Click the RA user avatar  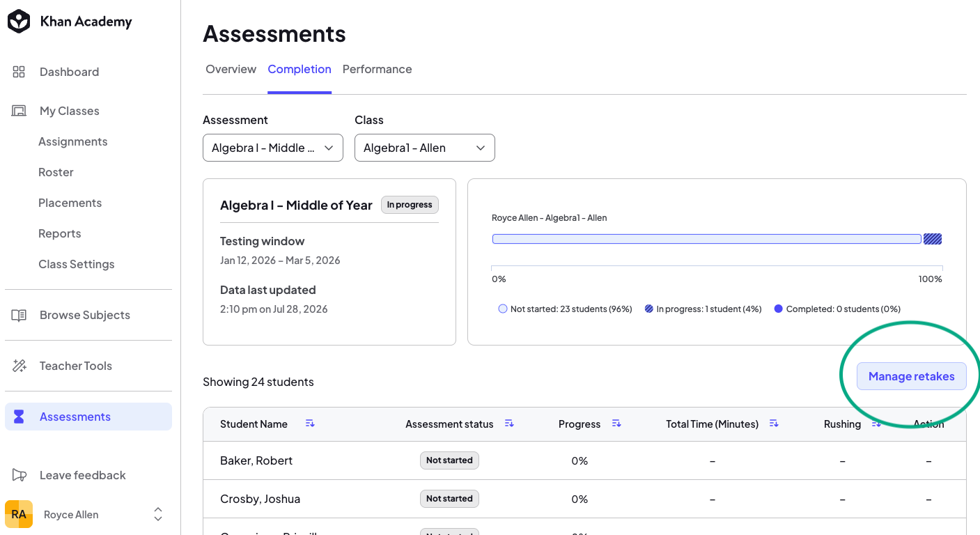(19, 514)
